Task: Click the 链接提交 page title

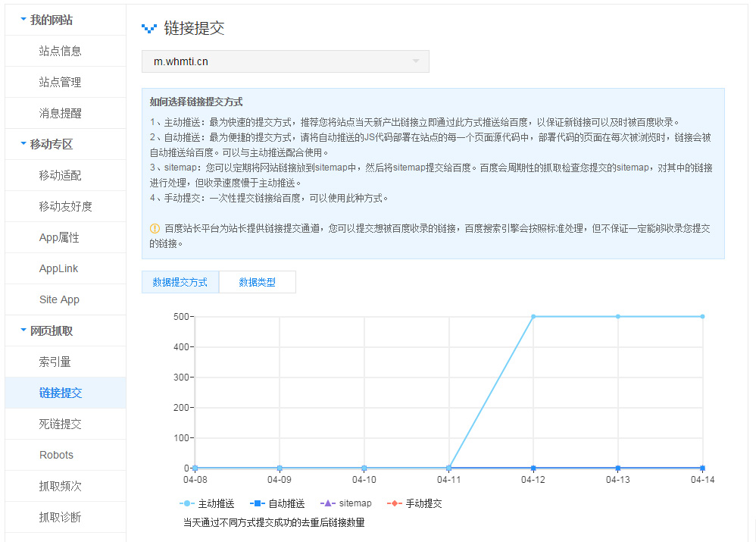Action: coord(195,28)
